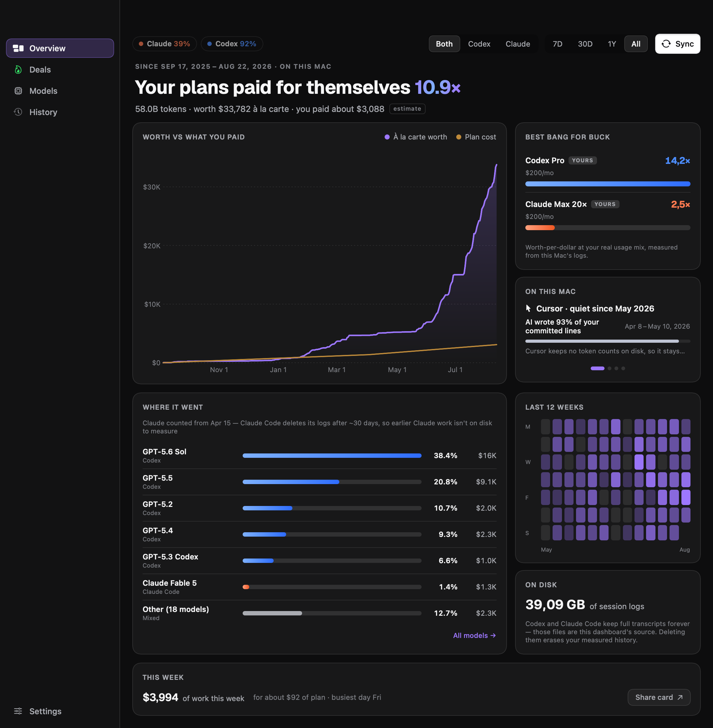Open the Deals sidebar item

[x=60, y=70]
